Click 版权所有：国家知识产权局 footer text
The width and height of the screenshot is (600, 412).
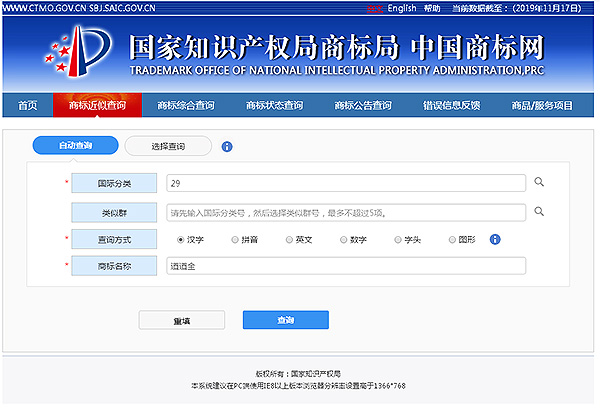(x=298, y=373)
